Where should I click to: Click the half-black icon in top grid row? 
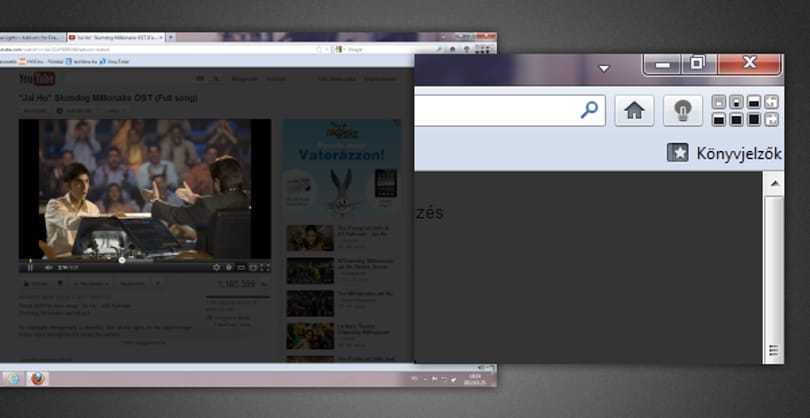click(x=754, y=102)
